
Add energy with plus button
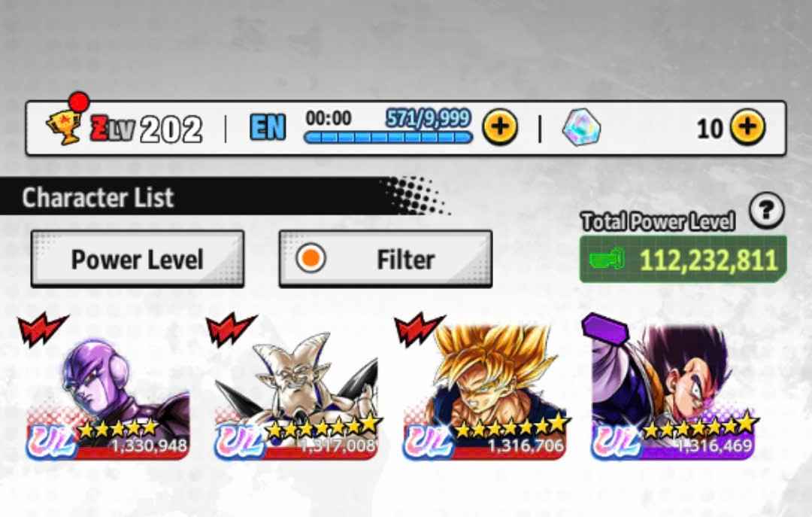500,128
